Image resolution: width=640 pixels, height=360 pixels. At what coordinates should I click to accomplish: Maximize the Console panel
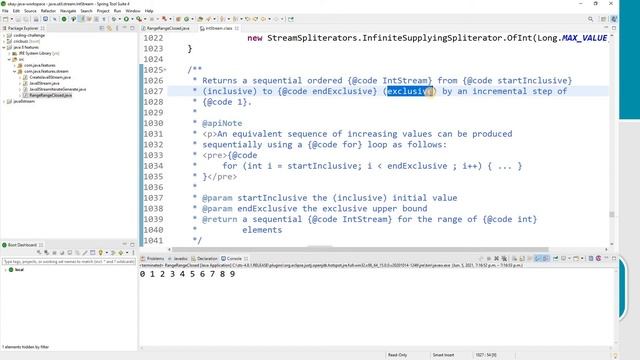coord(614,258)
